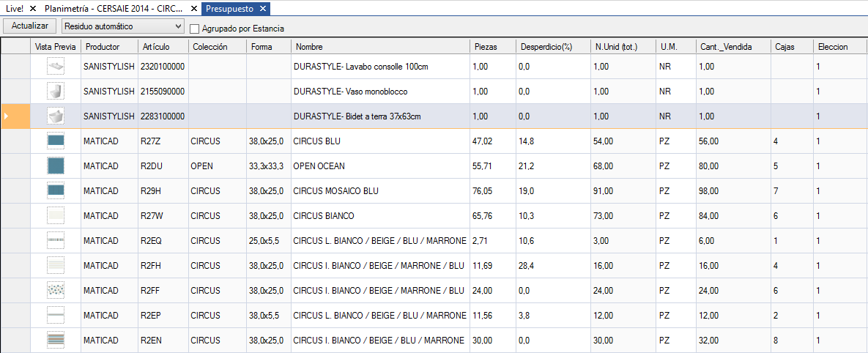Click the Desperdicio value 21,2
This screenshot has height=353, width=868.
[x=553, y=166]
